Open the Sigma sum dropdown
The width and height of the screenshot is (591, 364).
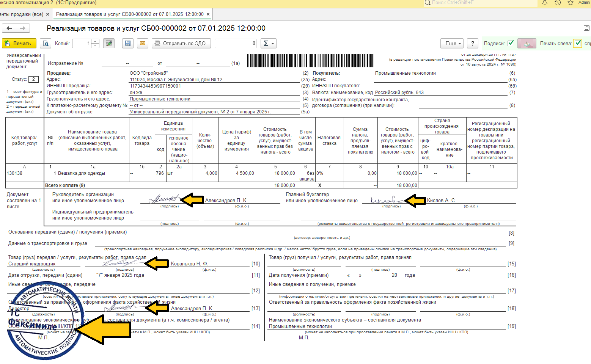[x=268, y=43]
